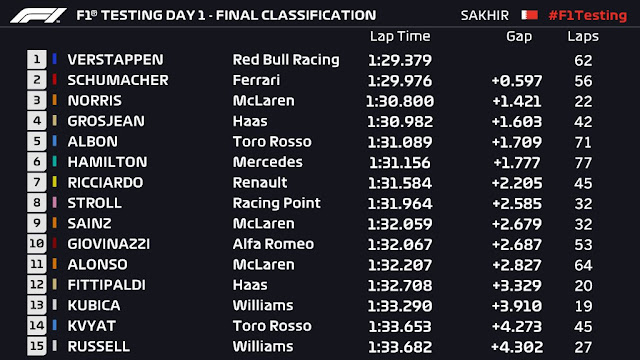Viewport: 640px width, 360px height.
Task: Click position badge number 15
Action: coord(37,346)
